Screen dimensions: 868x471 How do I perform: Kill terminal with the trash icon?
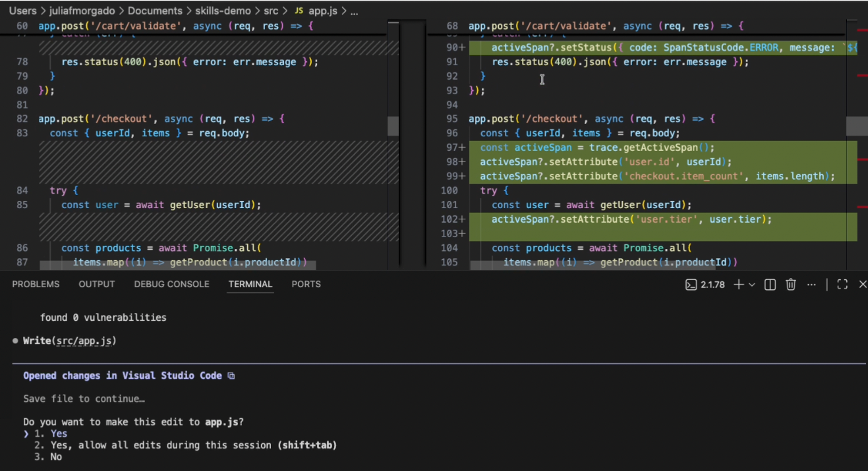point(791,285)
